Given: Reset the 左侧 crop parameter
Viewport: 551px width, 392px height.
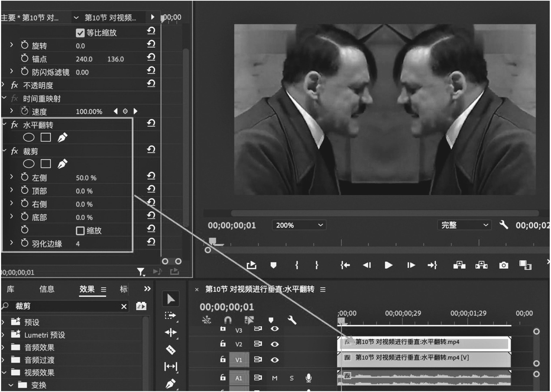Looking at the screenshot, I should coord(151,176).
